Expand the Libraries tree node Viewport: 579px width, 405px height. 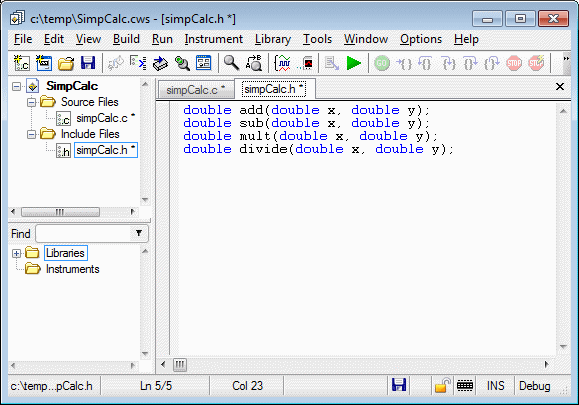(x=16, y=253)
